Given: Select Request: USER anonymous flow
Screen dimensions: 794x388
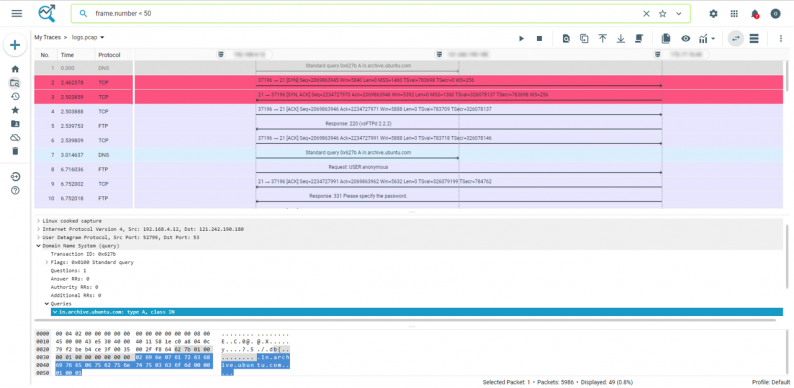Looking at the screenshot, I should (x=360, y=167).
